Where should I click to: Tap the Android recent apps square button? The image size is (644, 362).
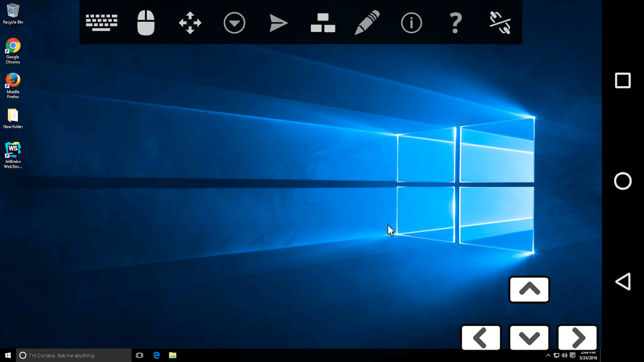(x=623, y=81)
